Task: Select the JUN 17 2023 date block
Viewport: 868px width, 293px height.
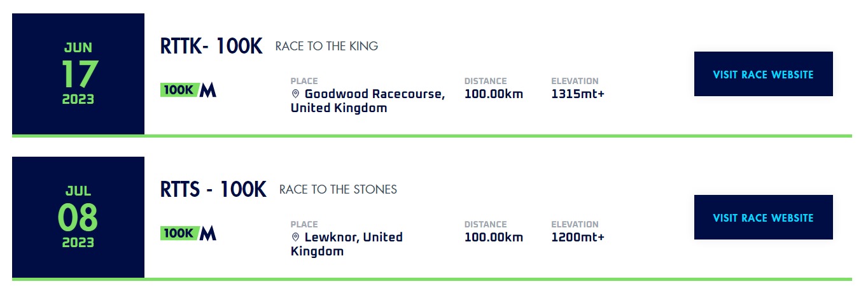Action: [78, 74]
